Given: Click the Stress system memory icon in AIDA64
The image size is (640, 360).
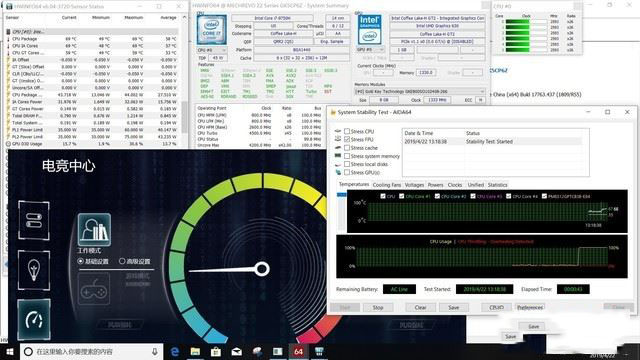Looking at the screenshot, I should coord(338,156).
